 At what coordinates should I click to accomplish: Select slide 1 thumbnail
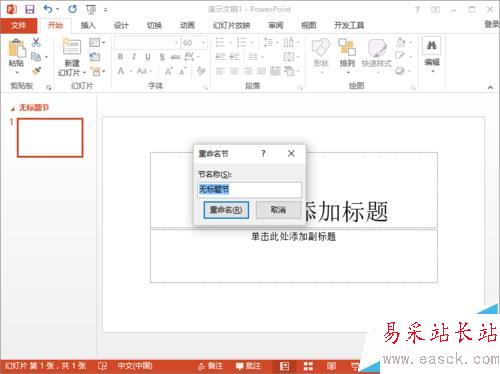pyautogui.click(x=50, y=138)
